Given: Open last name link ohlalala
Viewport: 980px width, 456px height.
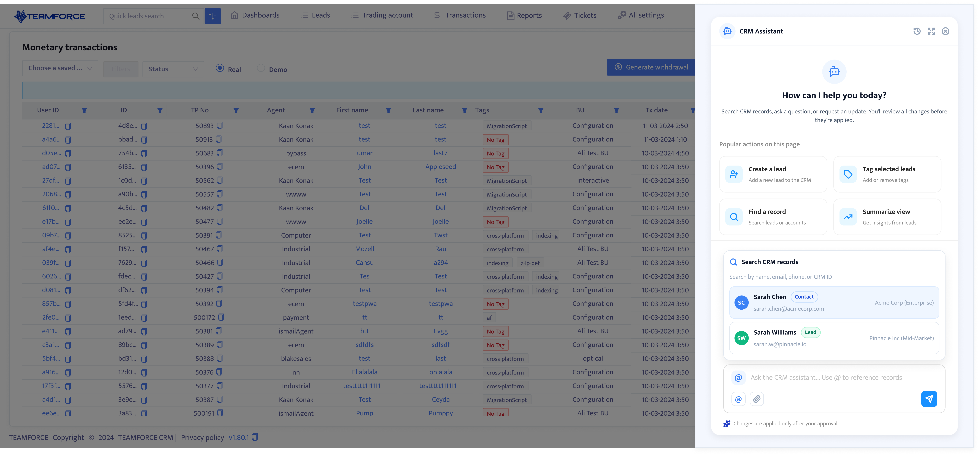Looking at the screenshot, I should [x=441, y=372].
